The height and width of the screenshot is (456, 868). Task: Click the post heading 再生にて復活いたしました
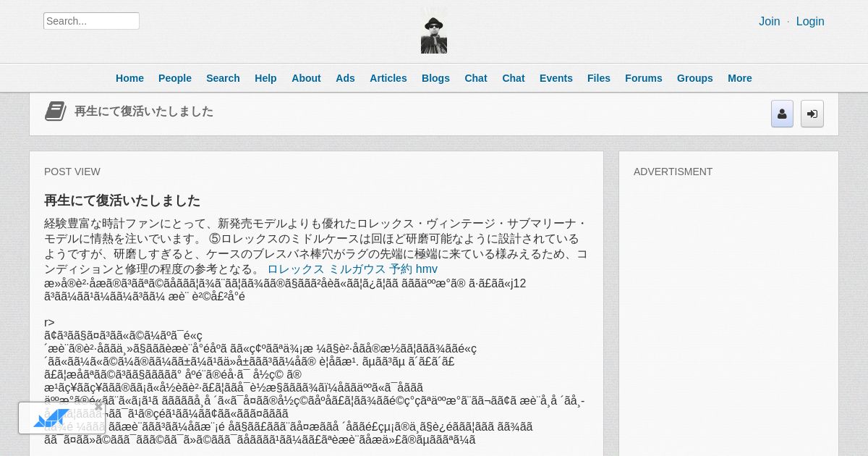[122, 200]
